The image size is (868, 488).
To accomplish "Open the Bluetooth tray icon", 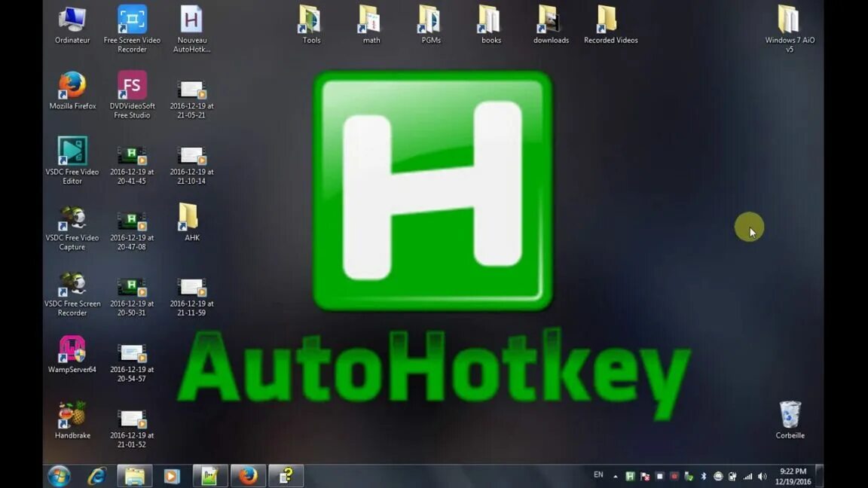I will pyautogui.click(x=704, y=477).
